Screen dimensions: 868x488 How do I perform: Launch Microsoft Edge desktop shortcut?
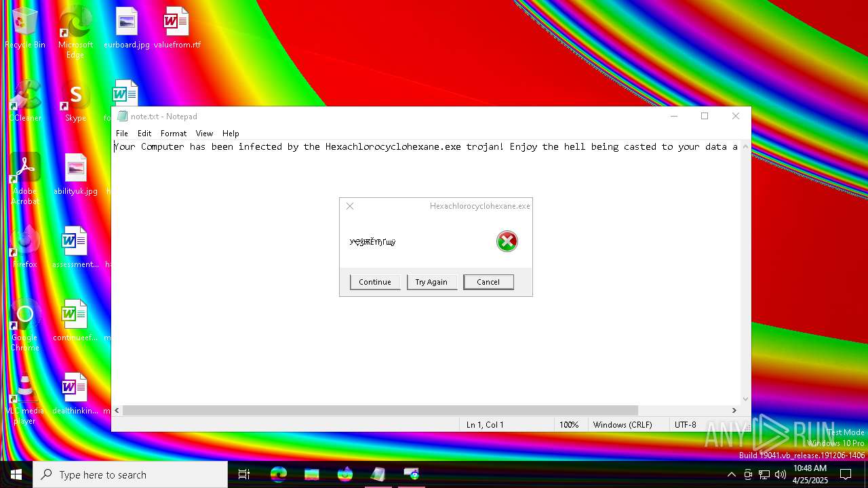coord(75,33)
